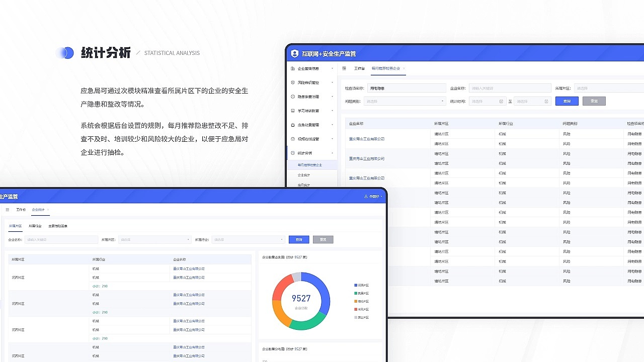Toggle the blue legend swatch beside donut chart
Image resolution: width=644 pixels, height=362 pixels.
356,285
